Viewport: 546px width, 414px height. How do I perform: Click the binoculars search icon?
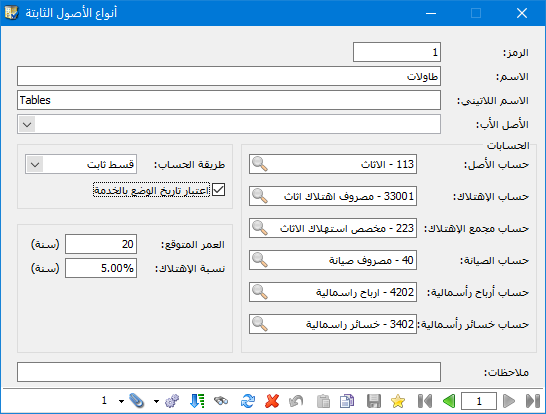point(221,401)
